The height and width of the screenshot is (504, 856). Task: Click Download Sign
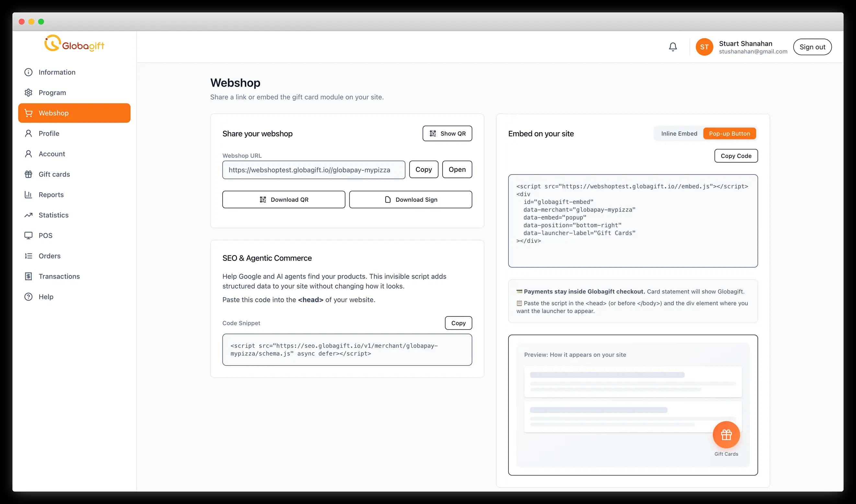tap(410, 199)
